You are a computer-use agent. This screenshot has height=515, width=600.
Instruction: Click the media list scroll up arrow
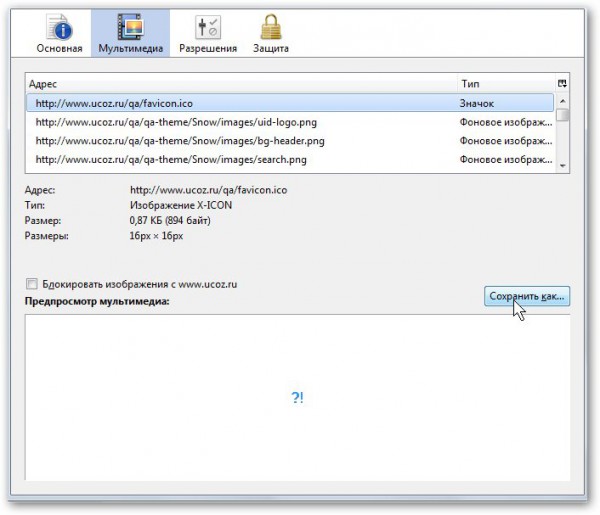[563, 100]
